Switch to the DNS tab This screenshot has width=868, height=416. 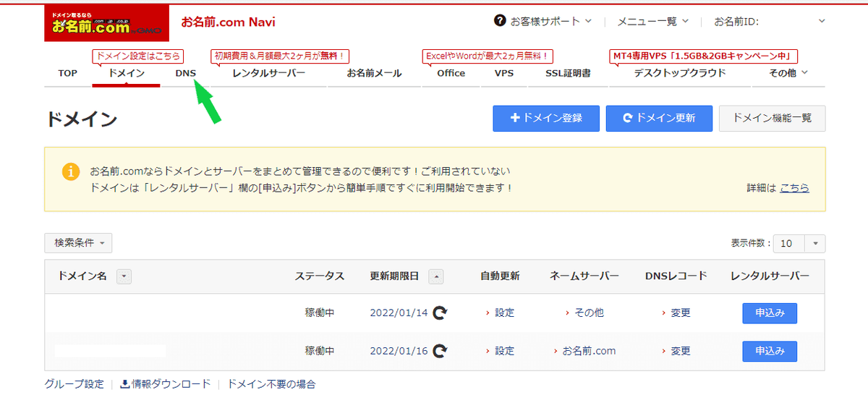tap(186, 73)
